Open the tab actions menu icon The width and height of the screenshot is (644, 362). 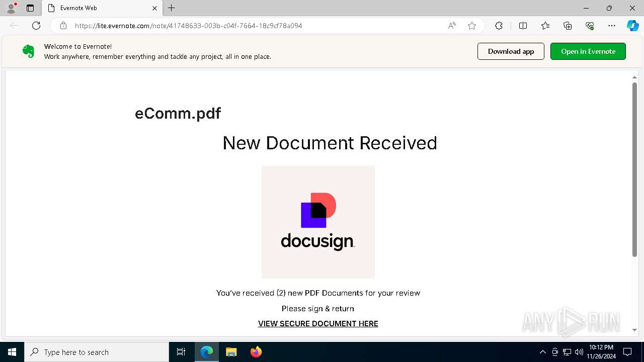click(x=30, y=8)
